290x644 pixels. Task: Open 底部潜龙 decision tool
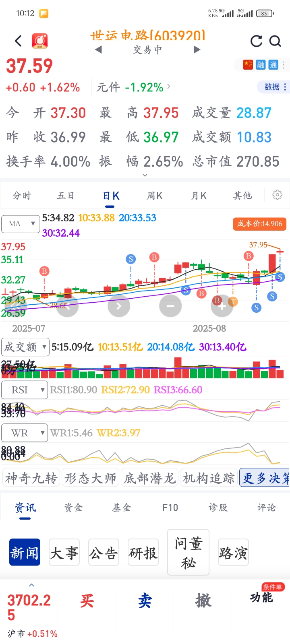click(149, 478)
